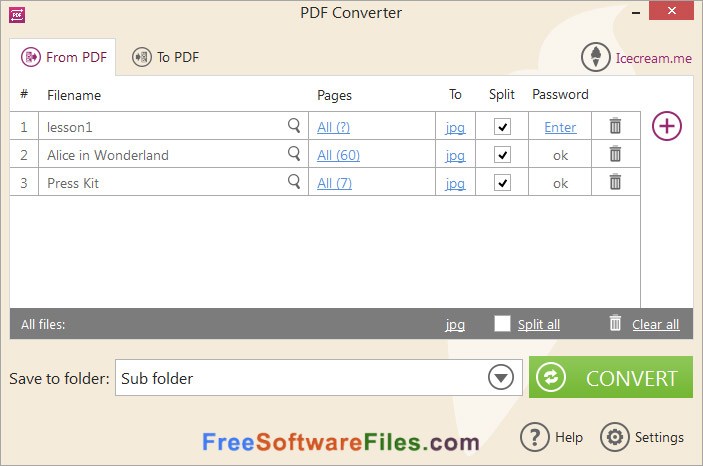Open the Help text label
Image resolution: width=703 pixels, height=466 pixels.
569,437
